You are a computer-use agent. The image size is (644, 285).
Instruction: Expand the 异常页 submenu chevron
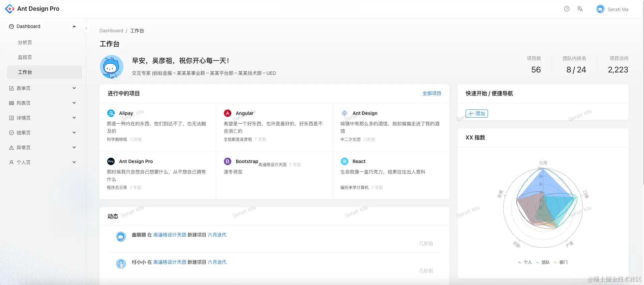pos(74,148)
